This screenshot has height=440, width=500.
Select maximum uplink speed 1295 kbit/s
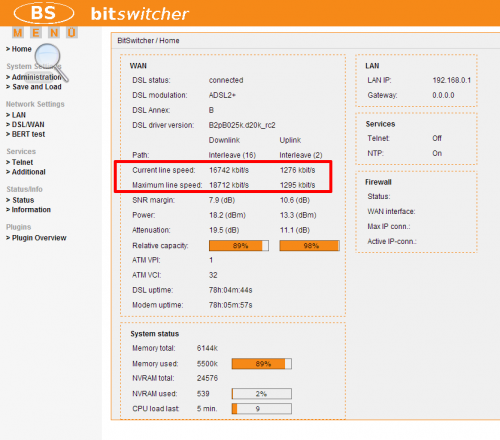tap(298, 185)
